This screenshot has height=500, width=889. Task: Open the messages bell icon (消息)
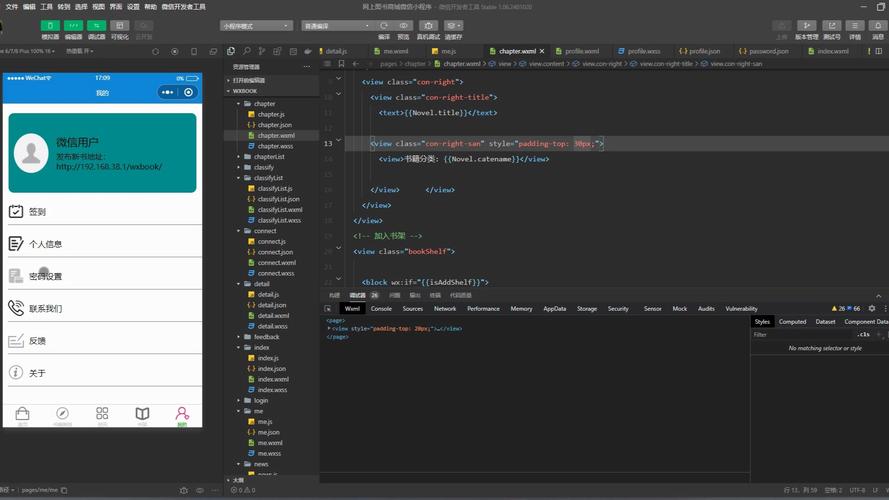878,26
